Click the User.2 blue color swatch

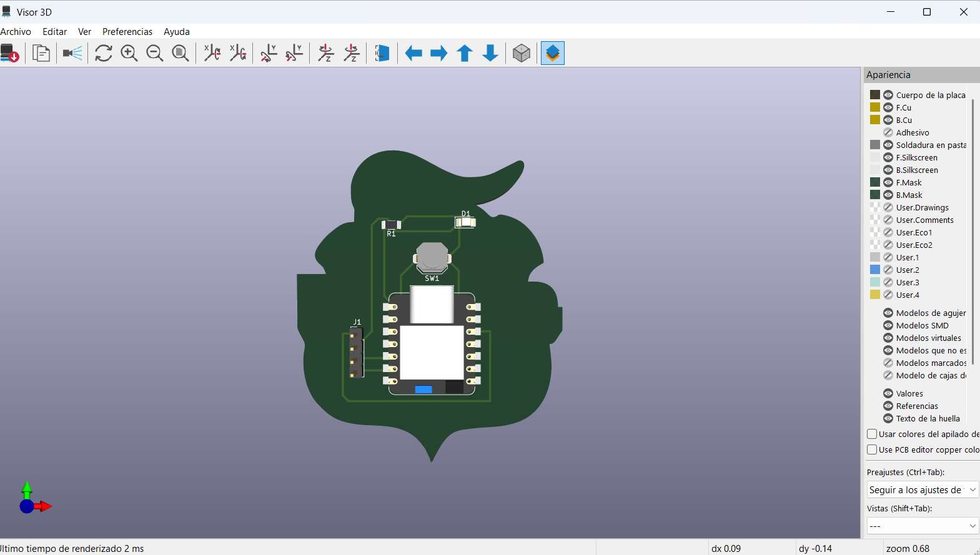(875, 270)
